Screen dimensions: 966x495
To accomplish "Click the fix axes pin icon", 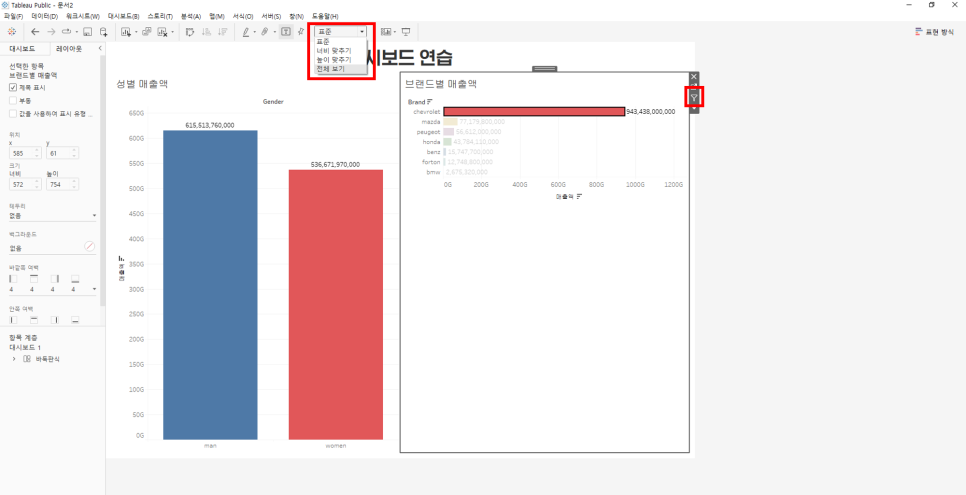I will (x=301, y=31).
